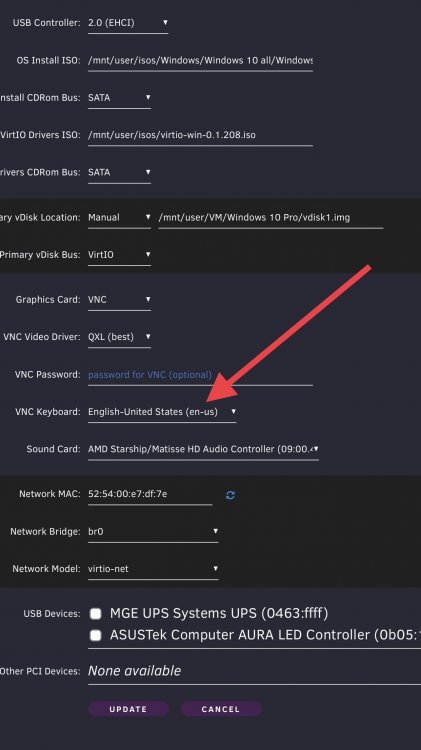Screen dimensions: 421x750
Task: Enable the MGE UPS Systems UPS checkbox
Action: tap(96, 614)
